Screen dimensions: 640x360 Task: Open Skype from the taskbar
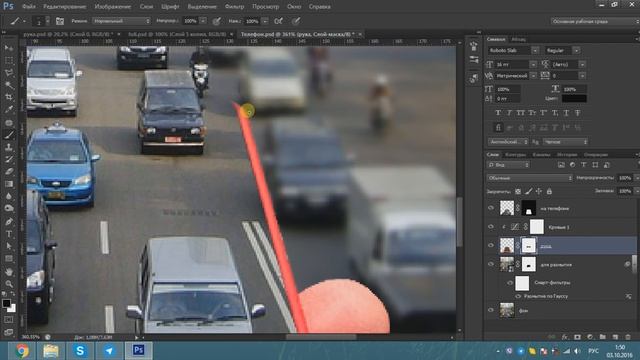pyautogui.click(x=80, y=350)
